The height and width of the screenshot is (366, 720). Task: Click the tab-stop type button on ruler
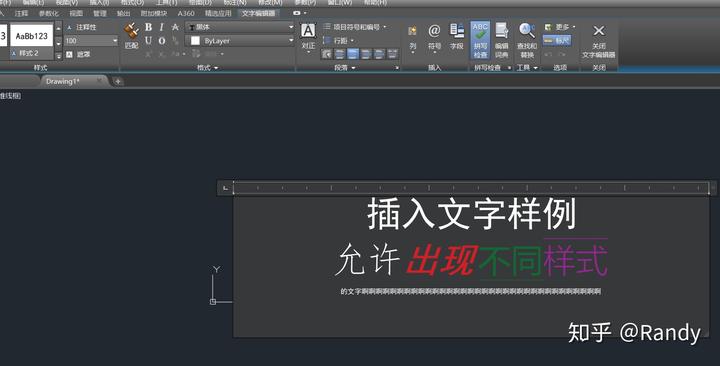click(x=225, y=188)
